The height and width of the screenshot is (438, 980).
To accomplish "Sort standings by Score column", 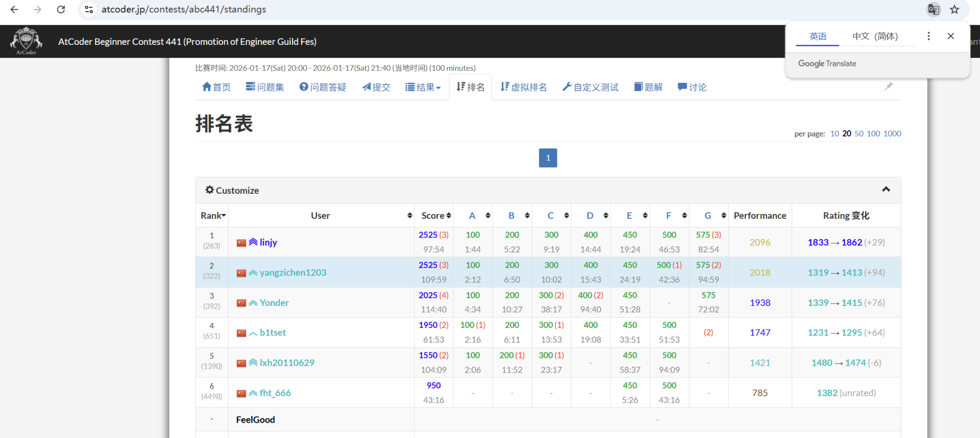I will (x=435, y=216).
